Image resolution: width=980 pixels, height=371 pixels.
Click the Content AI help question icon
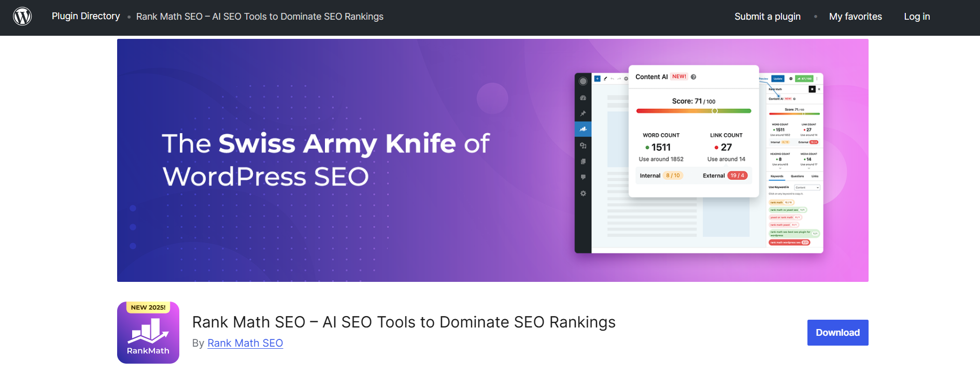click(x=693, y=77)
